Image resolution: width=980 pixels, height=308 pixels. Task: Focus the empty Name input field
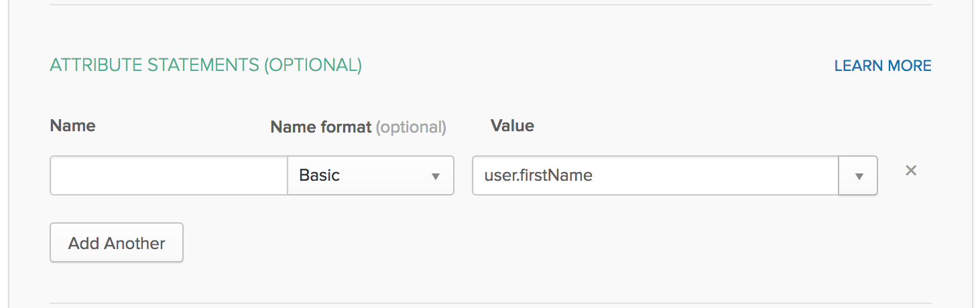pyautogui.click(x=169, y=175)
